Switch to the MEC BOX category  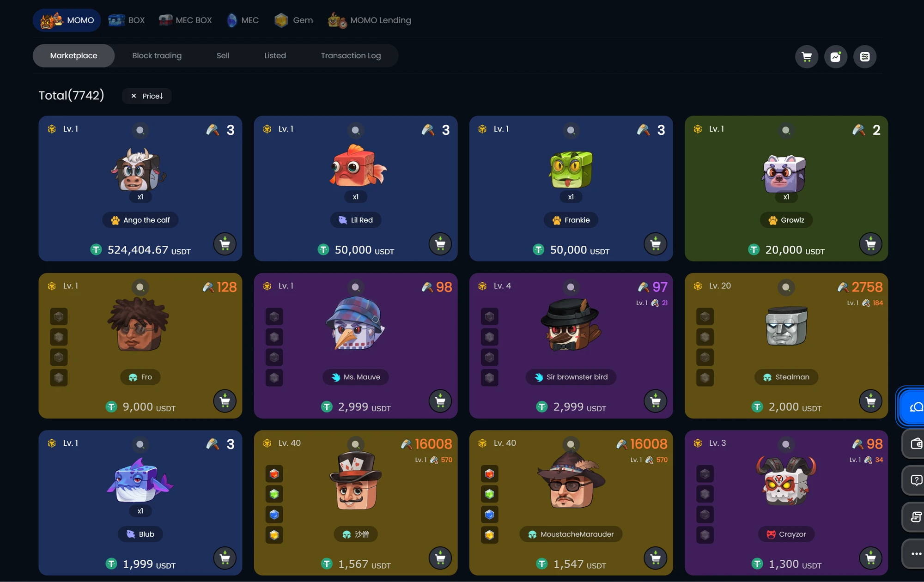185,20
